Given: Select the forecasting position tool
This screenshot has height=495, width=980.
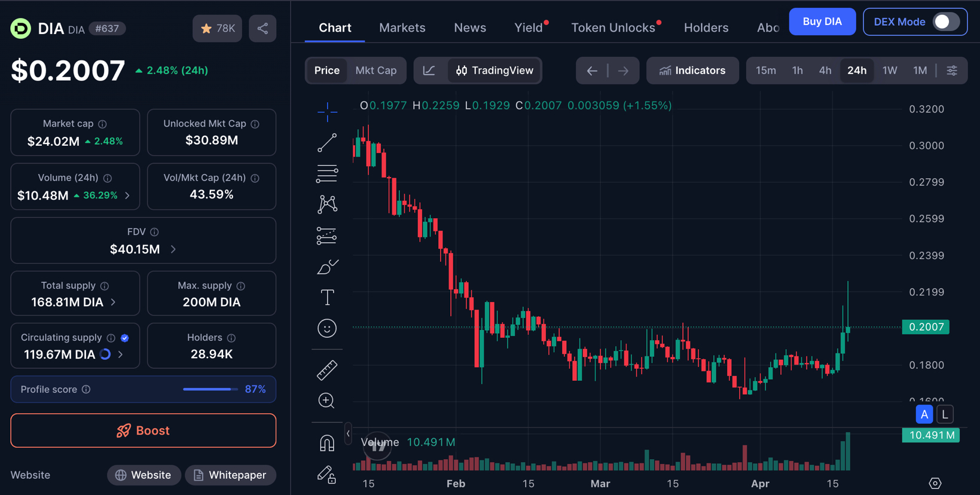Looking at the screenshot, I should (327, 236).
